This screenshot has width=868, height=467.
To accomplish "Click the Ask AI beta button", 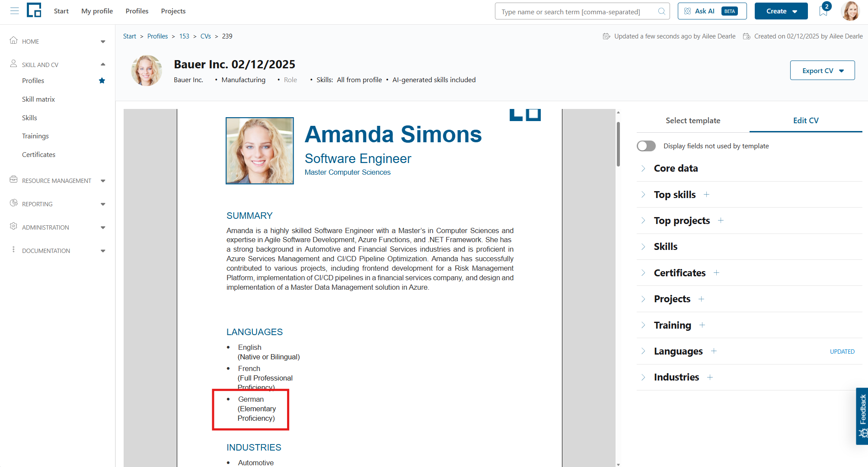I will pos(712,11).
